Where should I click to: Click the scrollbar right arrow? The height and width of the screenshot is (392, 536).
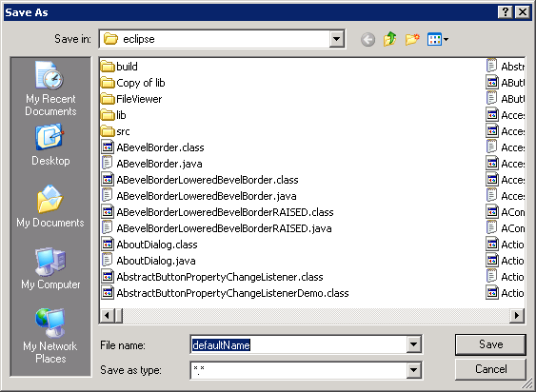pos(517,315)
